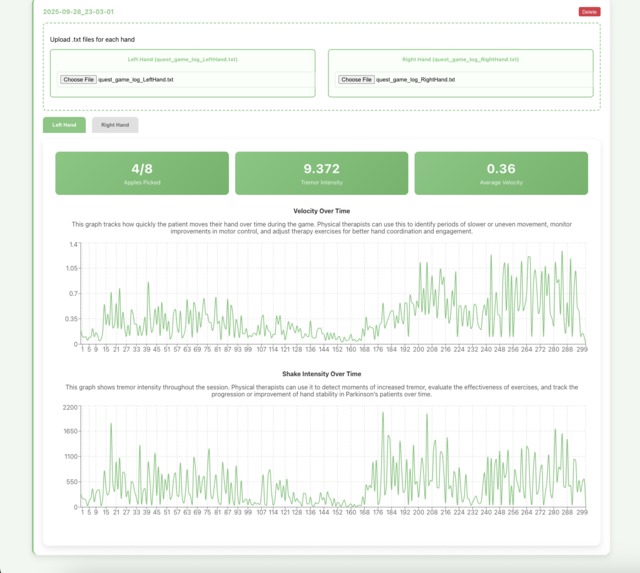This screenshot has width=640, height=573.
Task: Click the 2200 label on shake y-axis
Action: pyautogui.click(x=70, y=407)
